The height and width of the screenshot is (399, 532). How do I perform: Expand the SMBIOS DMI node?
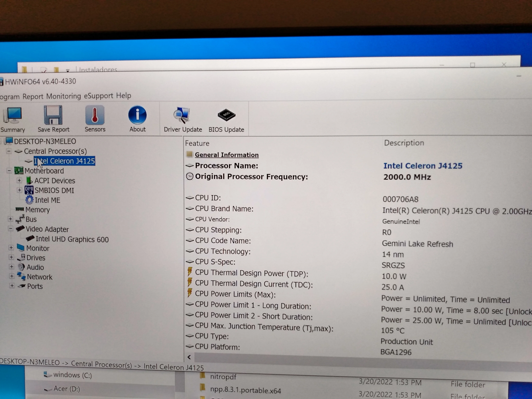pyautogui.click(x=19, y=190)
